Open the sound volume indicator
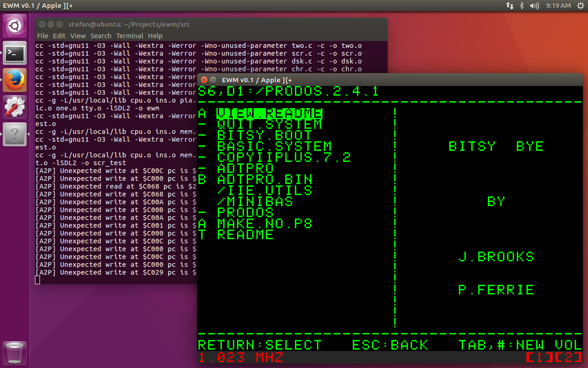 click(x=534, y=5)
